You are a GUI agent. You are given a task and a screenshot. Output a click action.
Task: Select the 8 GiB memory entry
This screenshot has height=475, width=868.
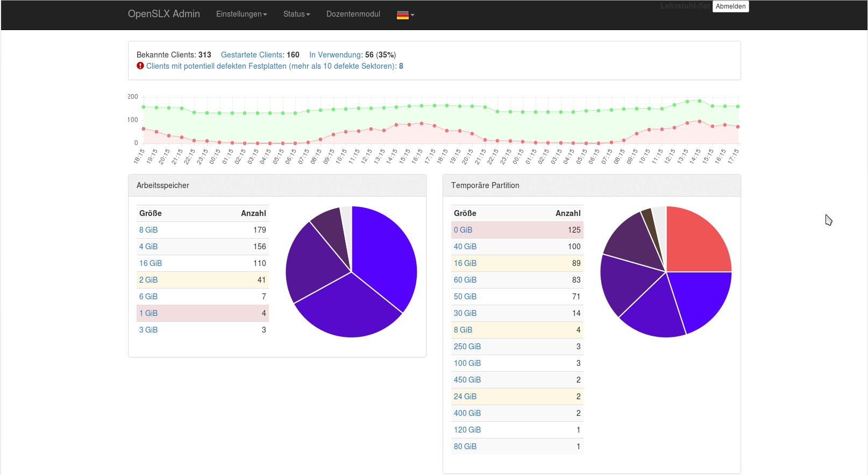148,230
